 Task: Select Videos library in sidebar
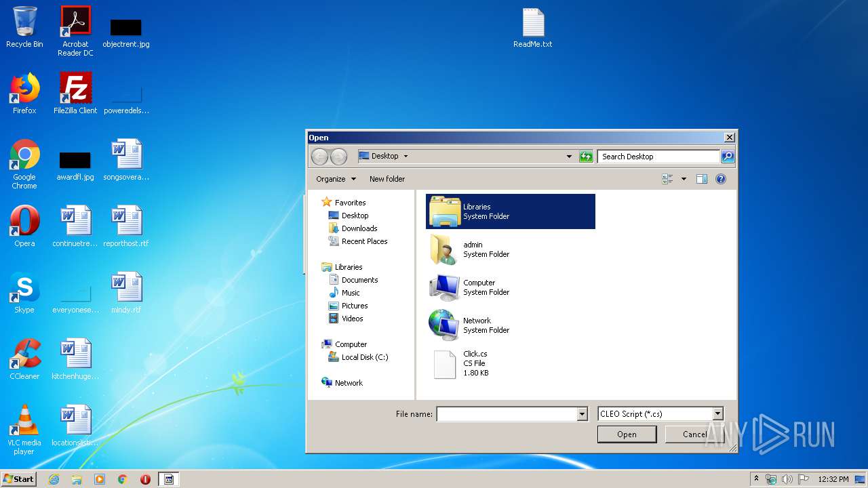tap(346, 319)
